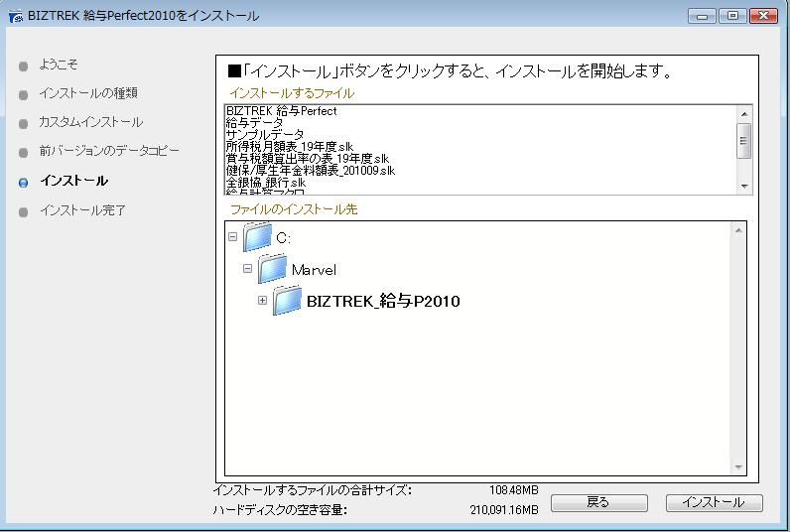Click the C: drive label
The image size is (790, 532).
[x=283, y=238]
